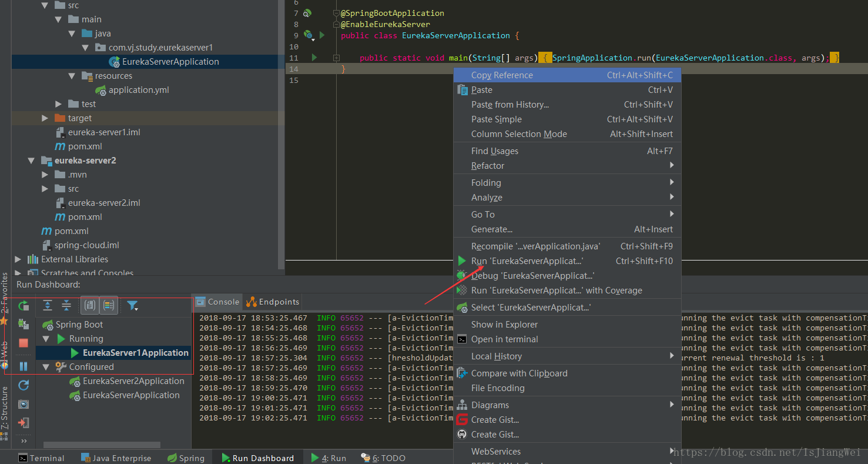Click the run gutter icon next to class declaration
This screenshot has height=464, width=868.
click(322, 35)
